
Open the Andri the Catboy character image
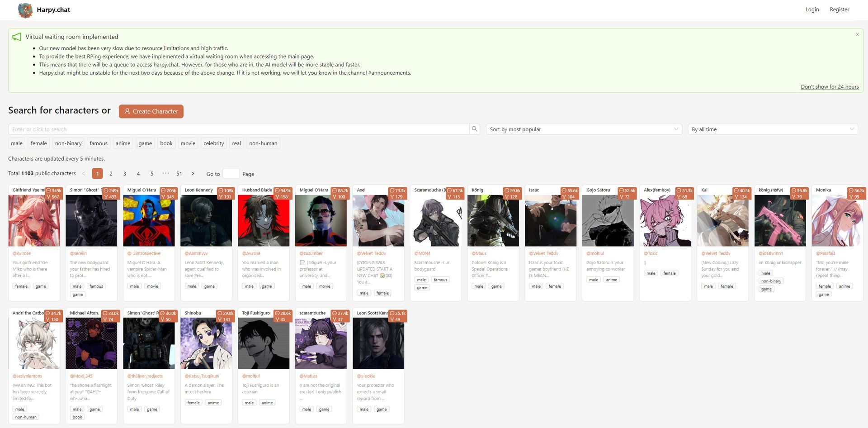click(34, 343)
